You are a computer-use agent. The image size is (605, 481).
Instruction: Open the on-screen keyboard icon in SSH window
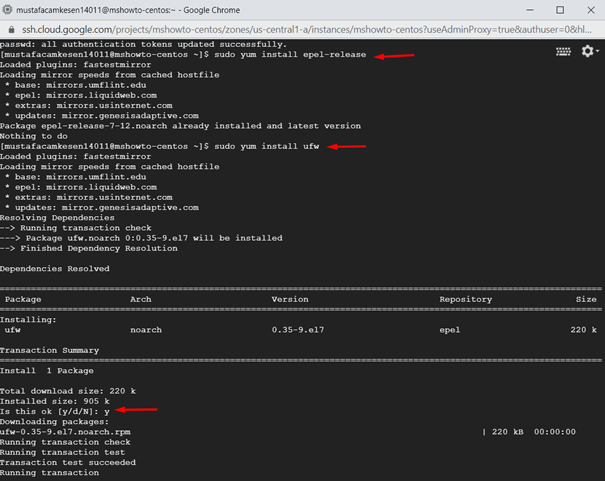[563, 52]
